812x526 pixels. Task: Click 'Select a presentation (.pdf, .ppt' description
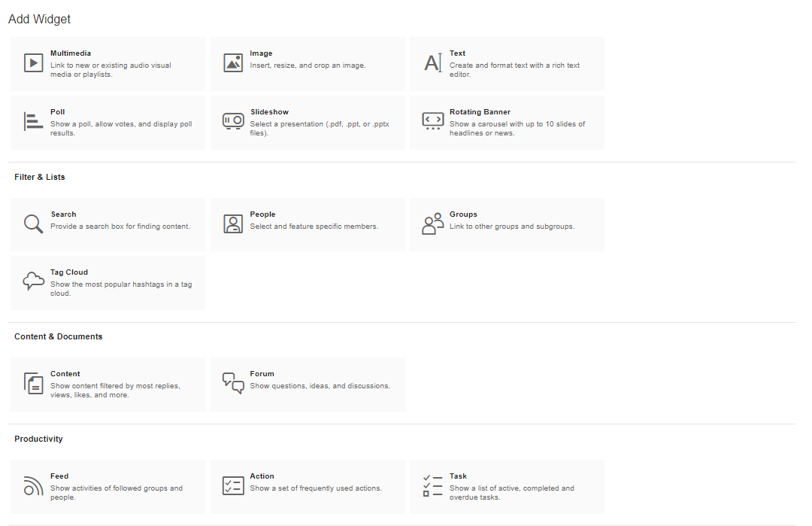tap(320, 129)
